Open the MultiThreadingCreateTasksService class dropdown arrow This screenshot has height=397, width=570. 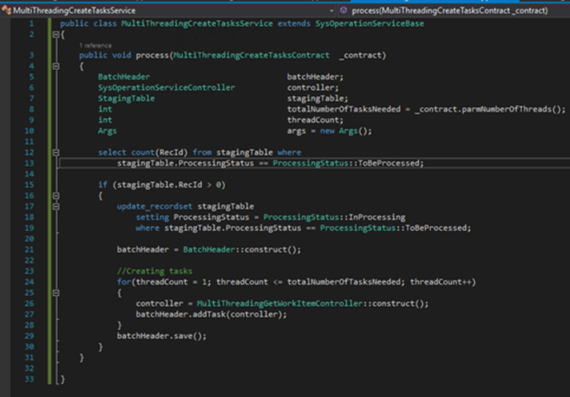coord(331,11)
